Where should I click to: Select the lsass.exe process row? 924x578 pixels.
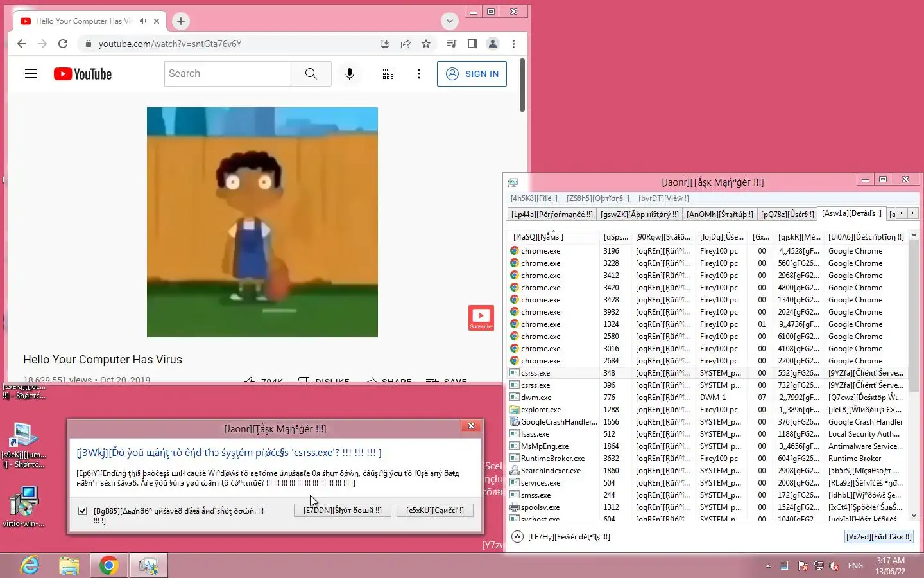708,434
